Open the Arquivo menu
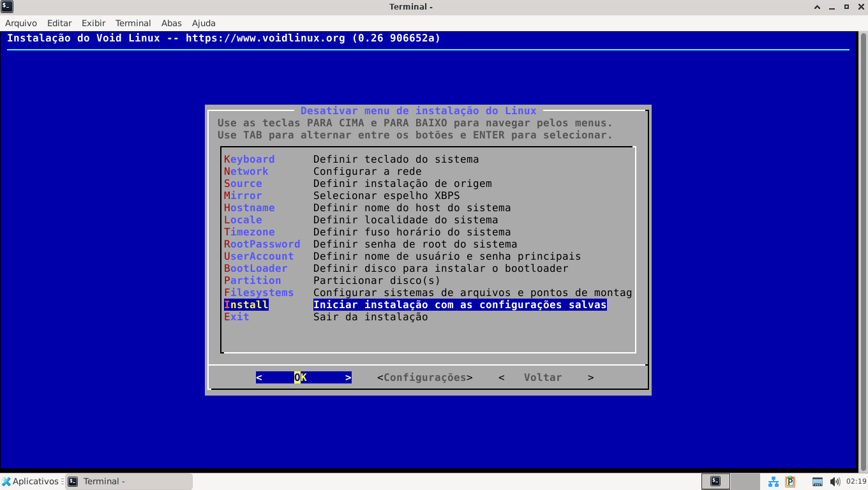Image resolution: width=868 pixels, height=490 pixels. point(21,23)
